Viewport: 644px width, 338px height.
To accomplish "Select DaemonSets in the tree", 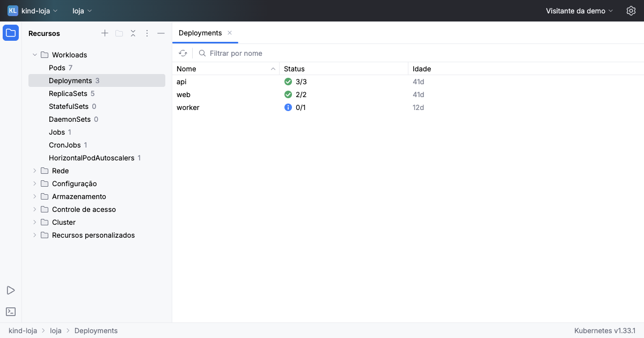I will coord(97,119).
